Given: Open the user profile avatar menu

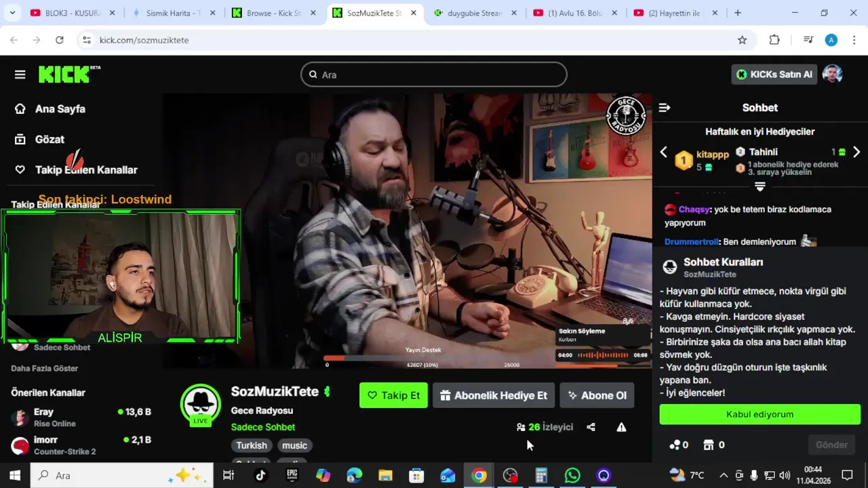Looking at the screenshot, I should [832, 74].
